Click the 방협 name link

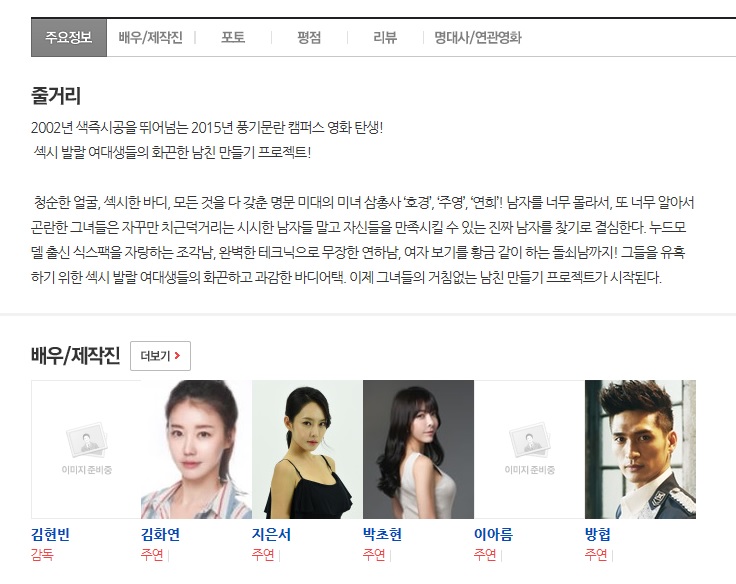(x=598, y=534)
